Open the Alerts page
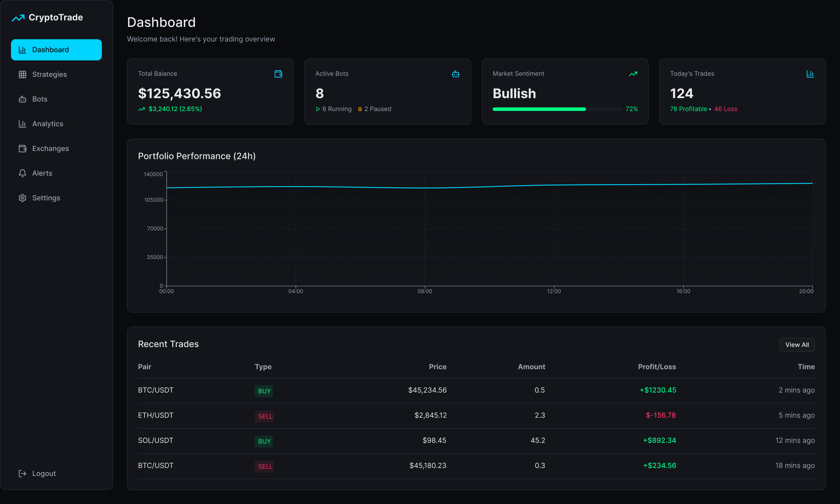 56,173
